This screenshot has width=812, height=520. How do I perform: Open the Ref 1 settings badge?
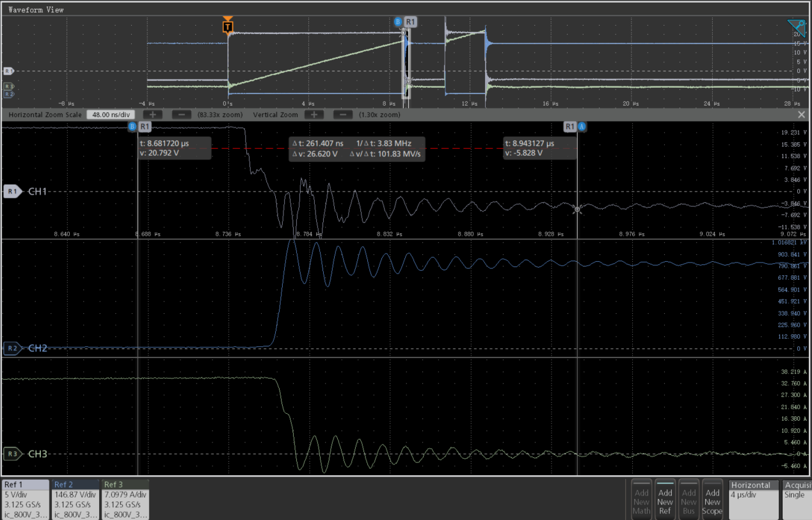[x=26, y=500]
